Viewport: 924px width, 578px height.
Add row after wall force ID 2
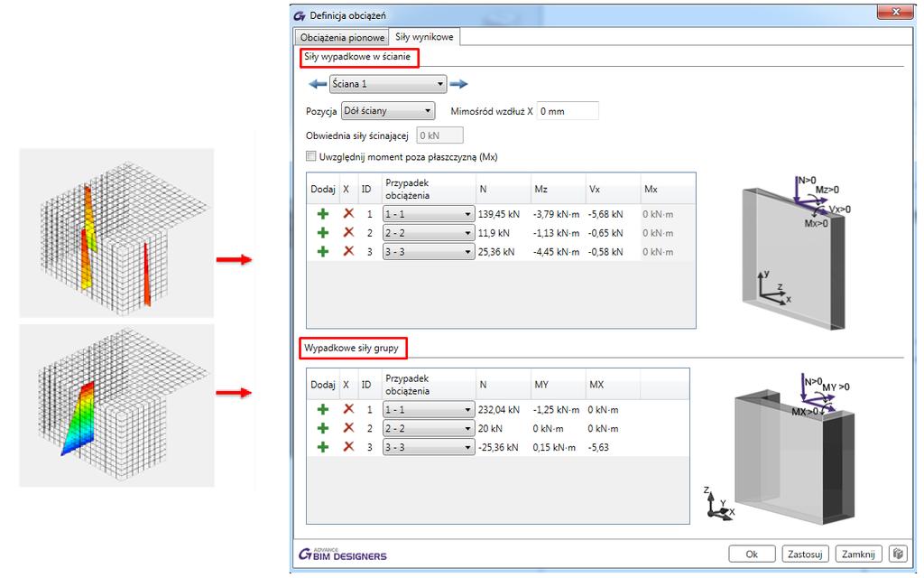(323, 233)
